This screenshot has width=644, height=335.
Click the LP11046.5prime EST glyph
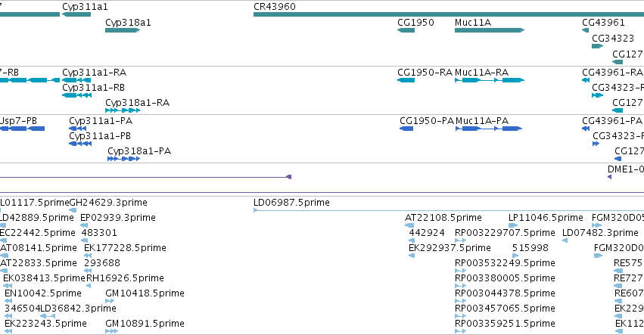[x=513, y=225]
